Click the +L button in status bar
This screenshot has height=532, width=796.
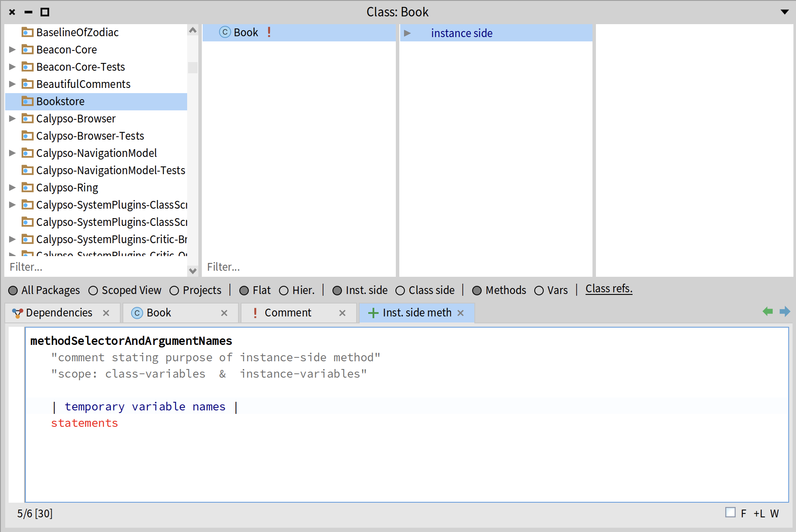[759, 513]
